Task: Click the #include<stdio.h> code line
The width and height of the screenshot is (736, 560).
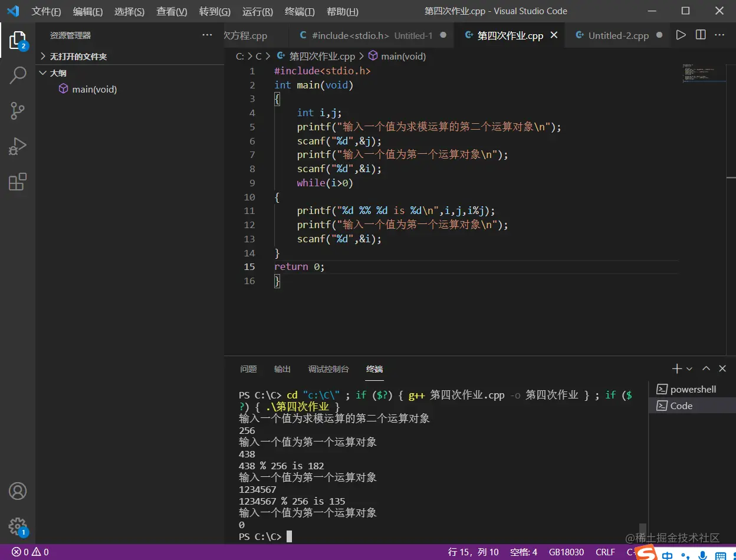Action: 323,71
